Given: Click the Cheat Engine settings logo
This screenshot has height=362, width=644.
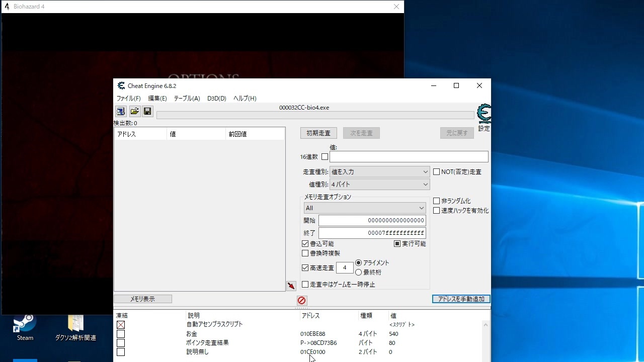Looking at the screenshot, I should (x=484, y=114).
